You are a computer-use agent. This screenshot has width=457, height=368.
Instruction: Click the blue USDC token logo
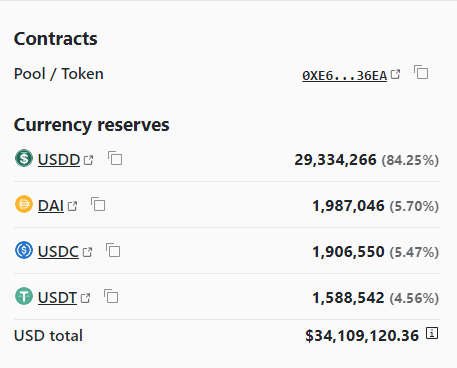coord(24,250)
